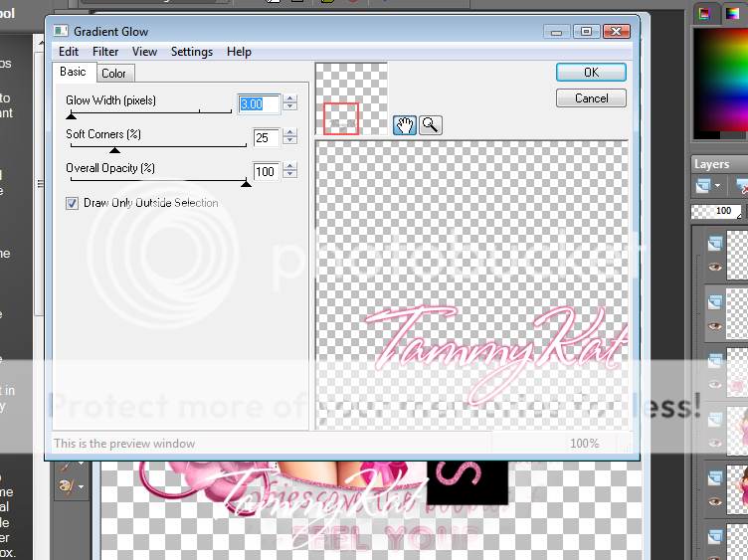Open the art media tool flyout arrow
Viewport: 748px width, 560px height.
[x=81, y=487]
